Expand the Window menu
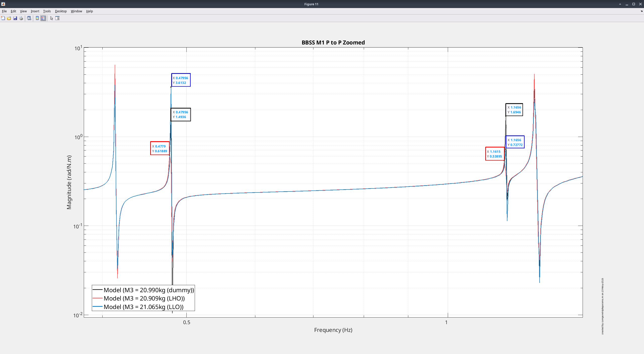The image size is (644, 354). [76, 11]
